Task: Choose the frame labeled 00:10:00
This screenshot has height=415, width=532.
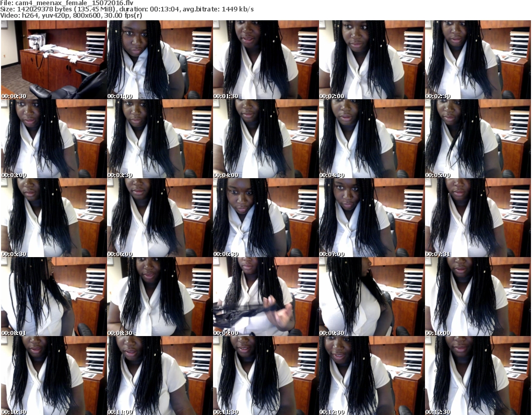Action: pos(478,297)
